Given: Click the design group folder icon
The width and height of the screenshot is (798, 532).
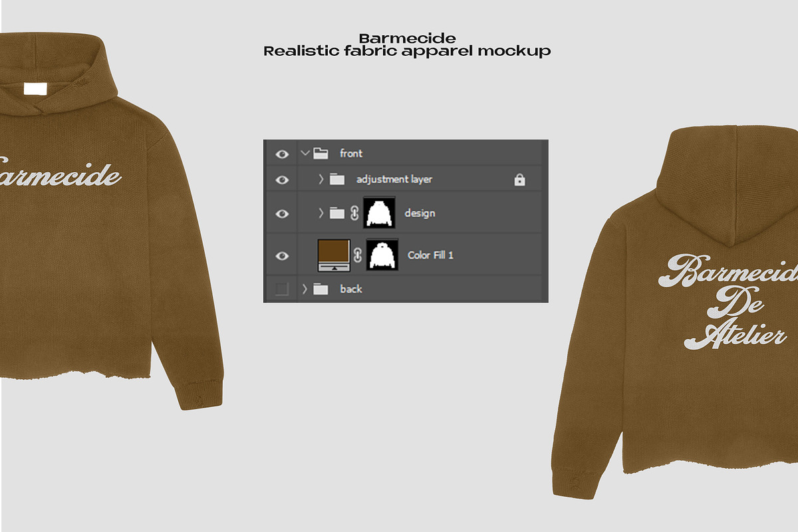Looking at the screenshot, I should click(337, 213).
